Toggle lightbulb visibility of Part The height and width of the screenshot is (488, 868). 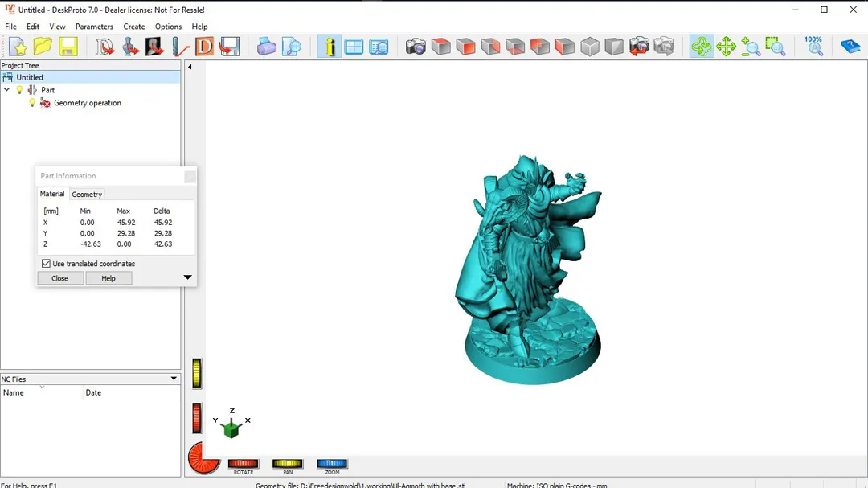tap(20, 90)
